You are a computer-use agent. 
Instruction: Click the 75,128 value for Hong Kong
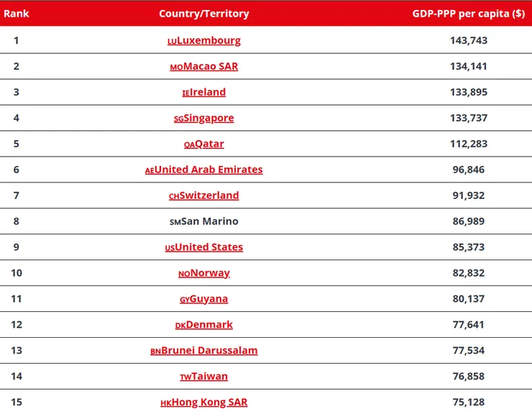coord(469,402)
